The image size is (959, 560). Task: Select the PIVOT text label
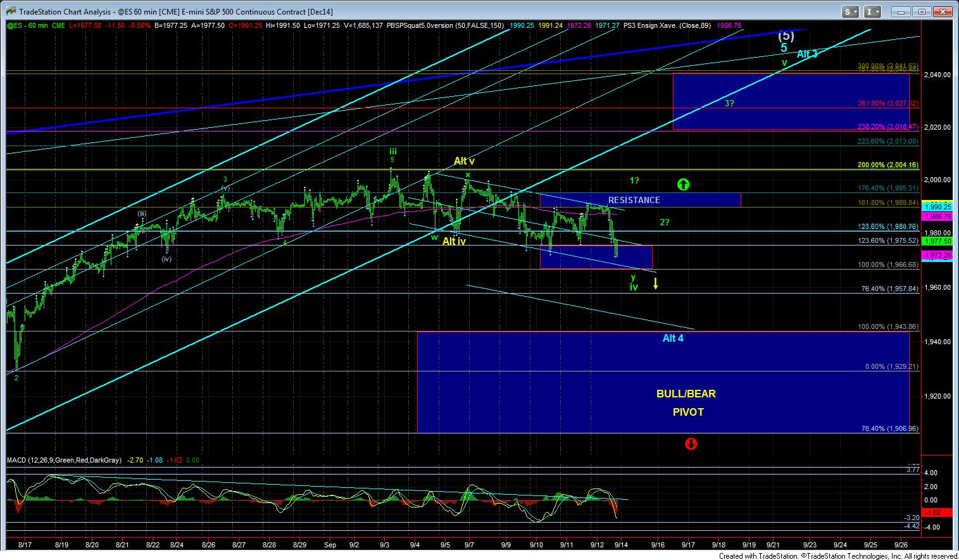(x=688, y=412)
